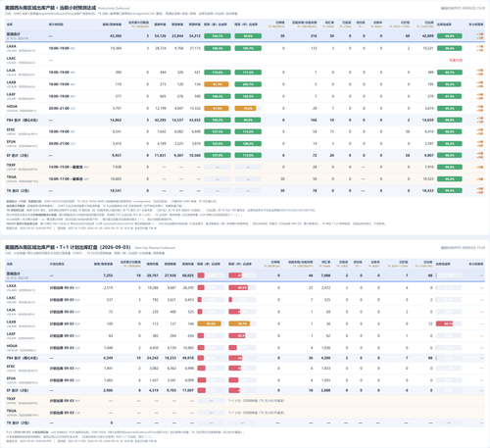Click the first orange bar in lower LAXB row
490x448 pixels.
[x=209, y=324]
